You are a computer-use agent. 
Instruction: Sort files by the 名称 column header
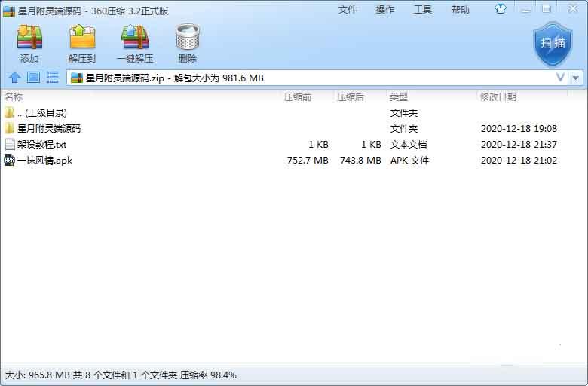tap(14, 97)
